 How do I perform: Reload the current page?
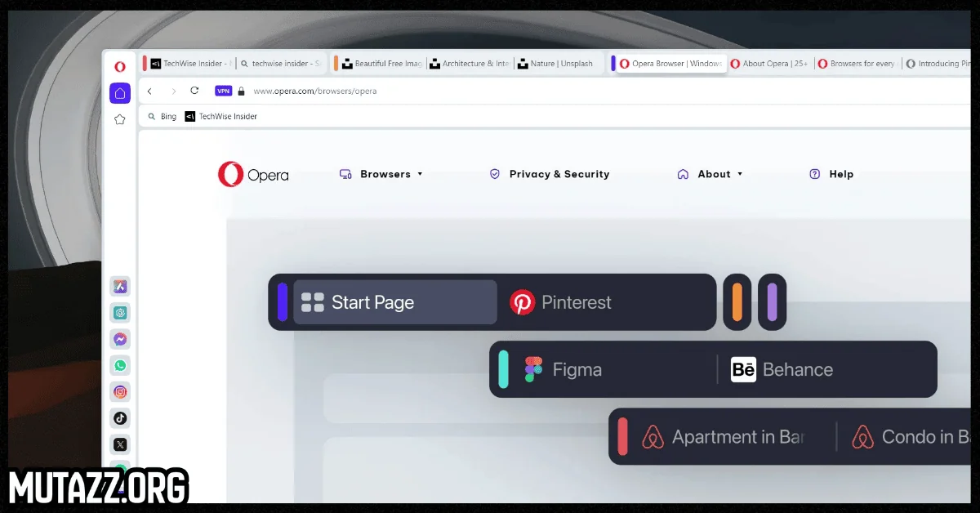[194, 91]
